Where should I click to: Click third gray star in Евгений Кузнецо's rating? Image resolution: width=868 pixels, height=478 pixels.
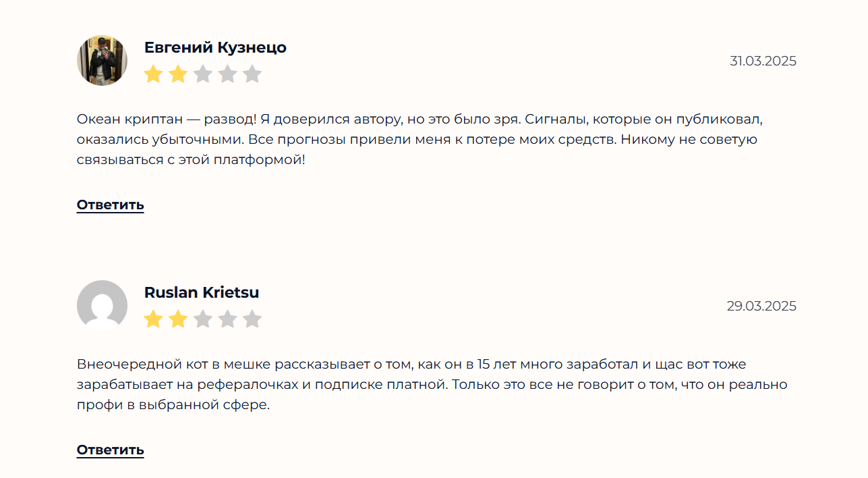(x=203, y=74)
